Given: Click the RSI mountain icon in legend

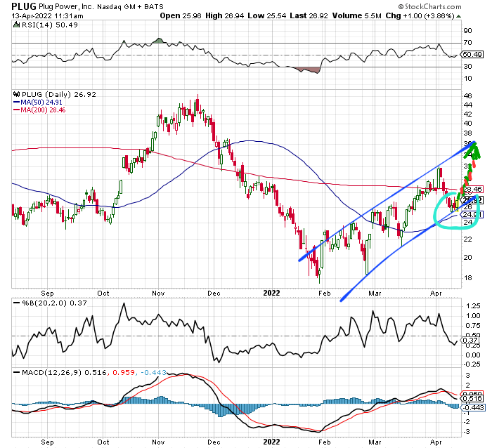Looking at the screenshot, I should click(16, 25).
